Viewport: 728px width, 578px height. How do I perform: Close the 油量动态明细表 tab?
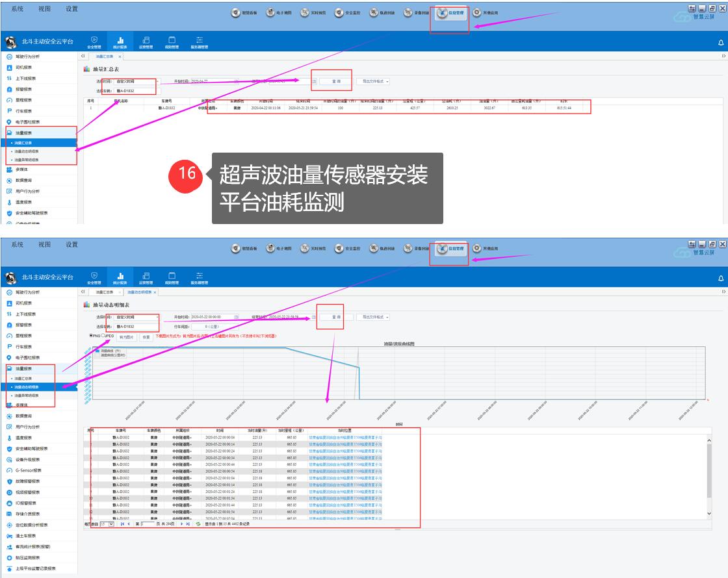pyautogui.click(x=155, y=292)
